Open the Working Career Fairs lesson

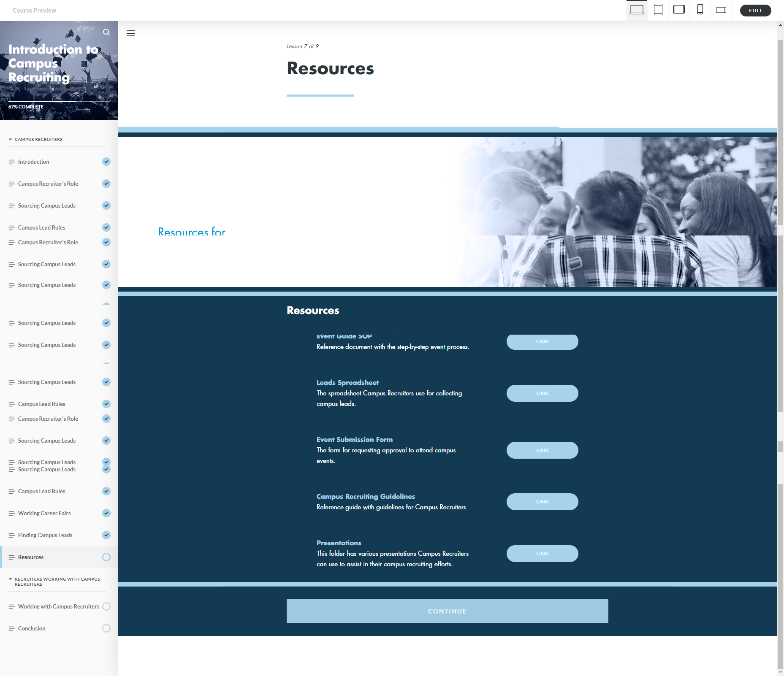(59, 513)
